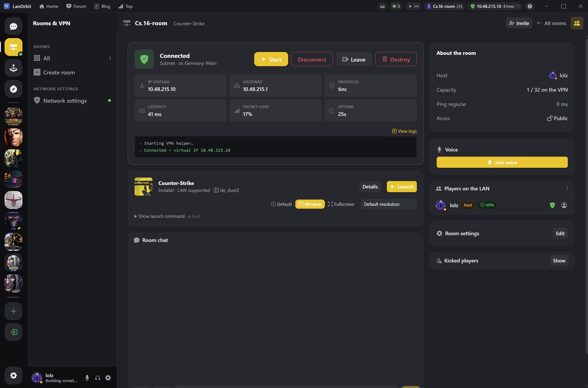Click the yellow Start button
This screenshot has height=388, width=588.
[271, 59]
